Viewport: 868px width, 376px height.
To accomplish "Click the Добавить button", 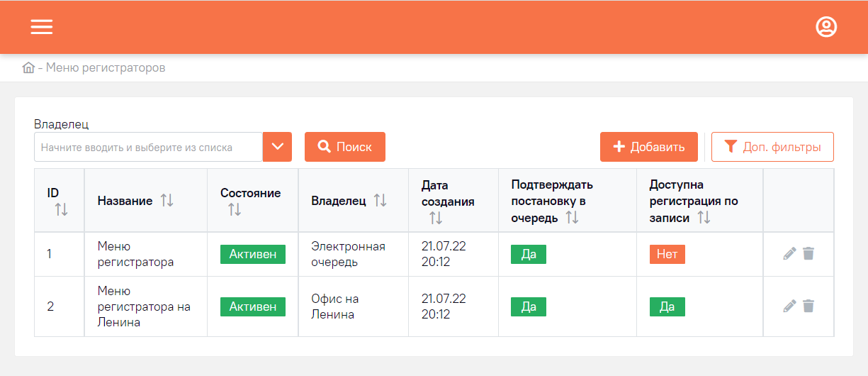I will tap(649, 147).
